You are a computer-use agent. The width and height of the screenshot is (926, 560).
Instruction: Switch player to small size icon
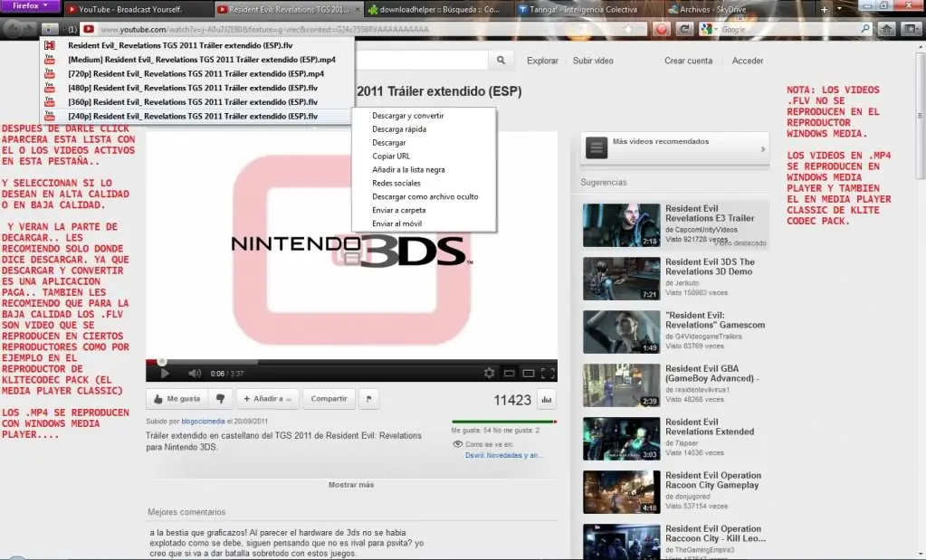[x=509, y=373]
